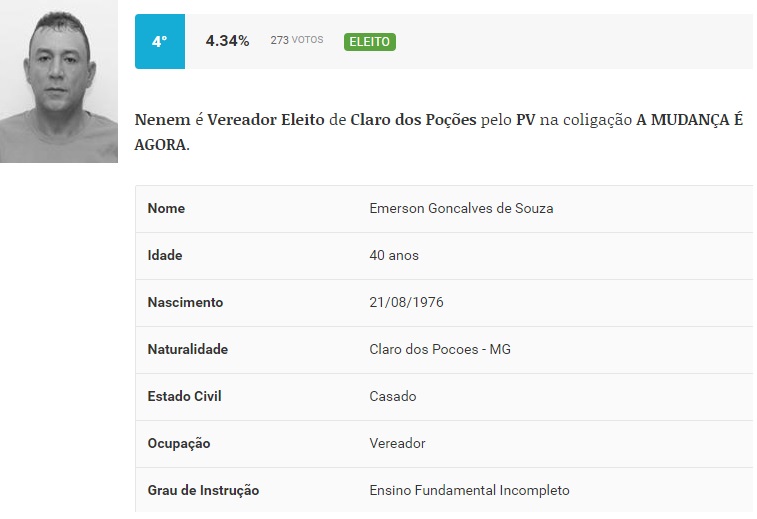Click the bold name Nenem
Screen dimensions: 757x519
161,120
